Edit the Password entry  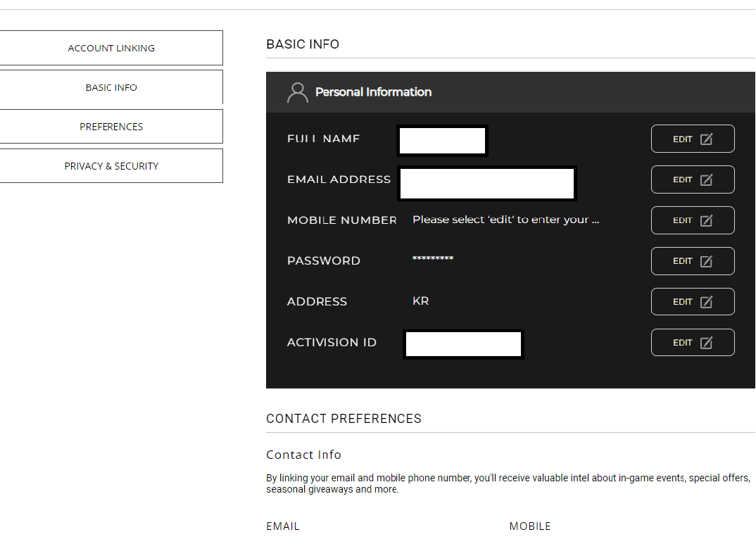[693, 260]
